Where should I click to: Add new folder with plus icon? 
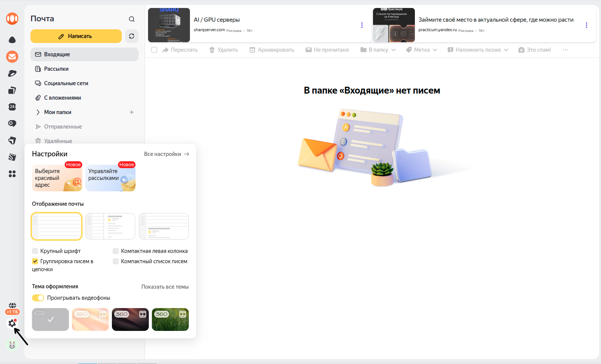(132, 112)
